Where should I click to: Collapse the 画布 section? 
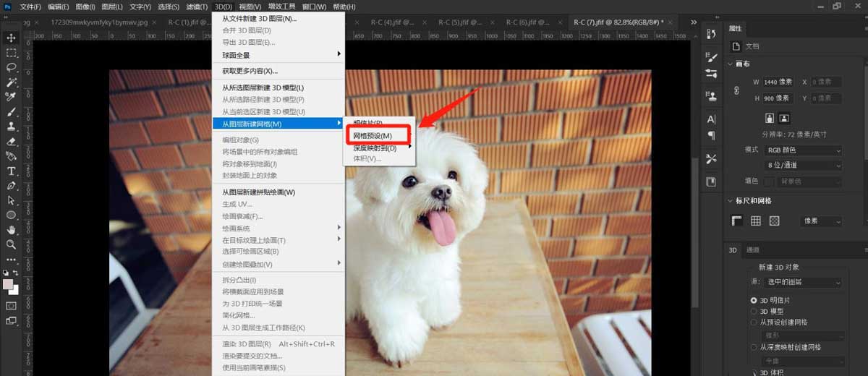click(x=730, y=64)
